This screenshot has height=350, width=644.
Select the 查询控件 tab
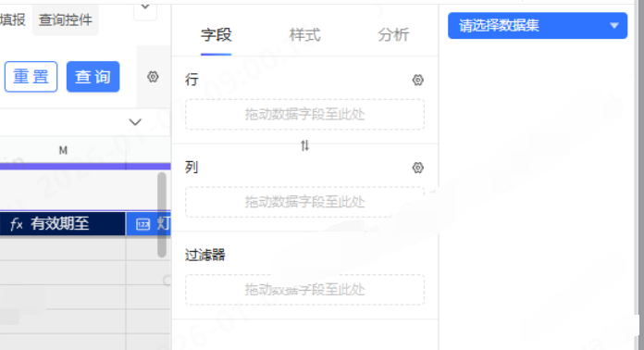point(66,19)
